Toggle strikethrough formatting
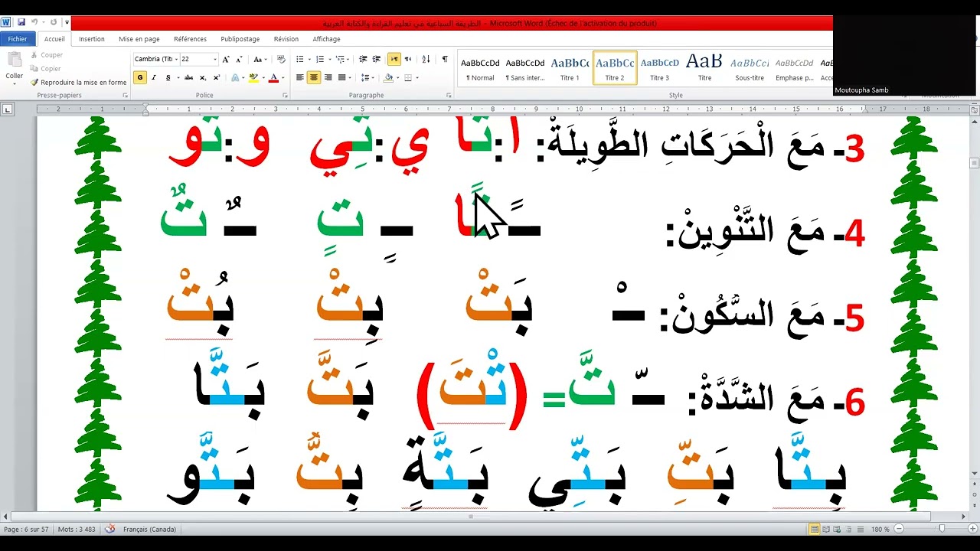The image size is (980, 551). click(x=188, y=77)
